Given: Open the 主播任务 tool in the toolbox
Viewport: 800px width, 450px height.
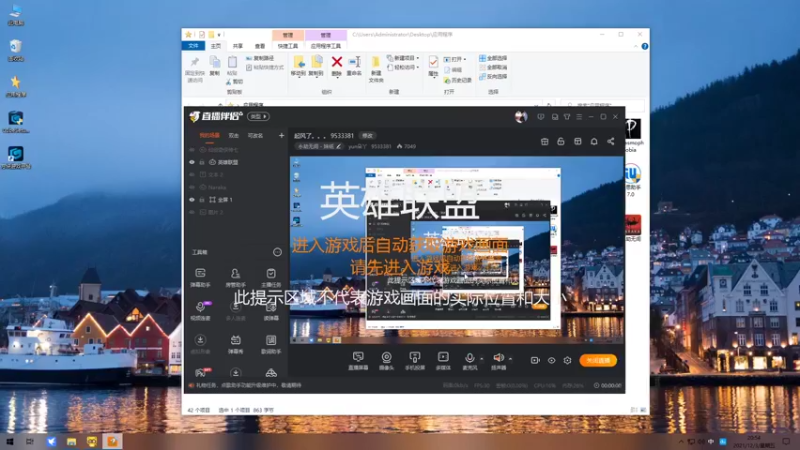Looking at the screenshot, I should 271,278.
